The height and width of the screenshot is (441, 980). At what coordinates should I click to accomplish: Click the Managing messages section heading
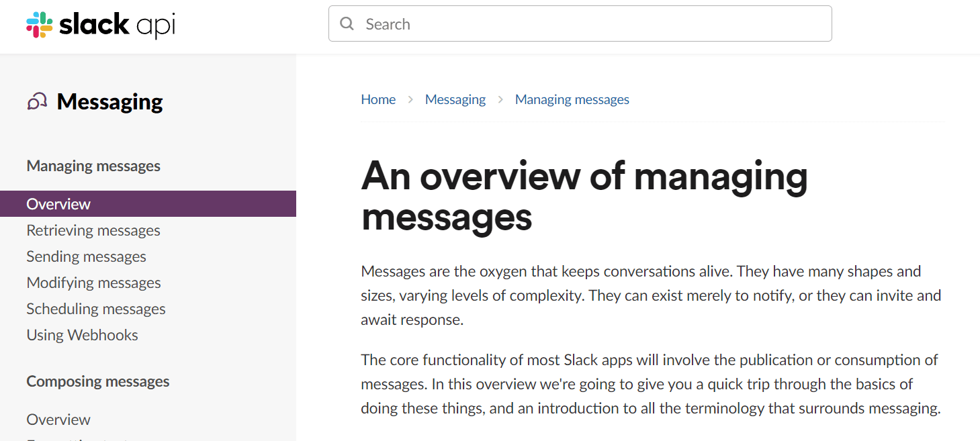tap(93, 166)
